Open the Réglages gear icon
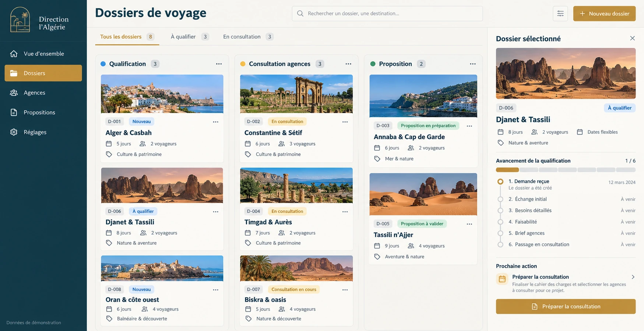The width and height of the screenshot is (644, 331). click(x=14, y=132)
